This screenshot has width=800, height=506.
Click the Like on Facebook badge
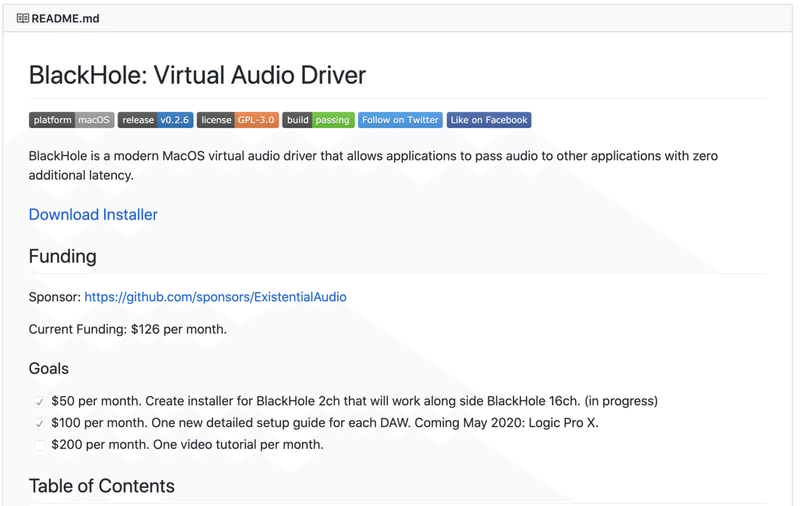[x=489, y=120]
